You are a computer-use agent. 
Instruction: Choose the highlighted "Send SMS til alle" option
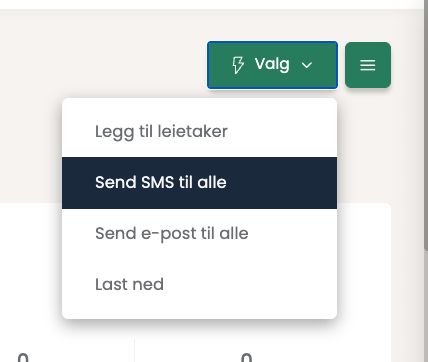199,183
